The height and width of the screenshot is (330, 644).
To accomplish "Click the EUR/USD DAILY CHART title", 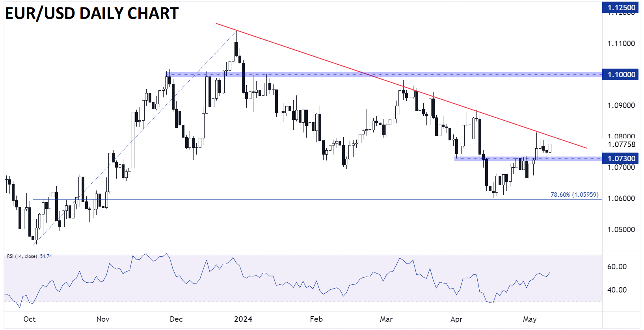I will [x=92, y=13].
